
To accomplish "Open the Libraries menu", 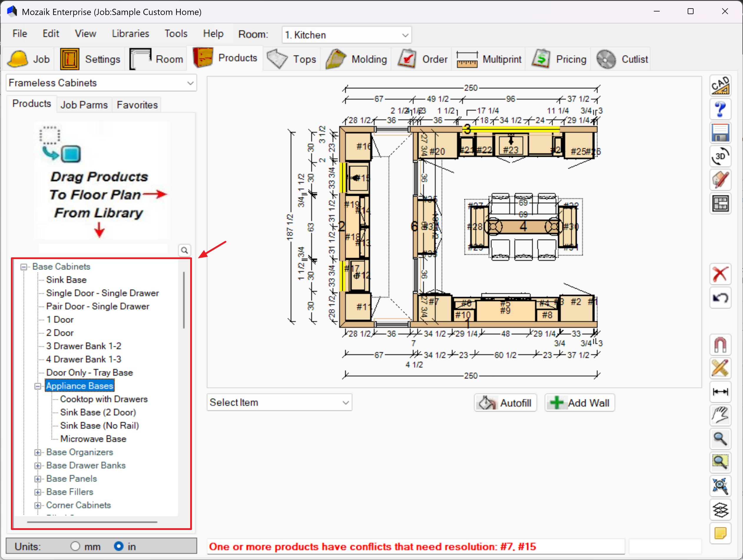I will [130, 34].
